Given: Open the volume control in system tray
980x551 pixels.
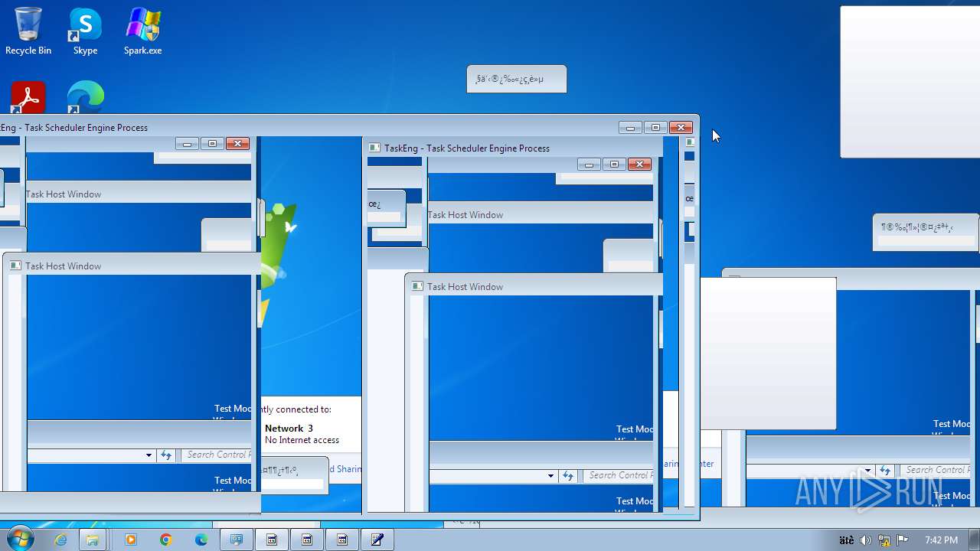Looking at the screenshot, I should click(865, 540).
